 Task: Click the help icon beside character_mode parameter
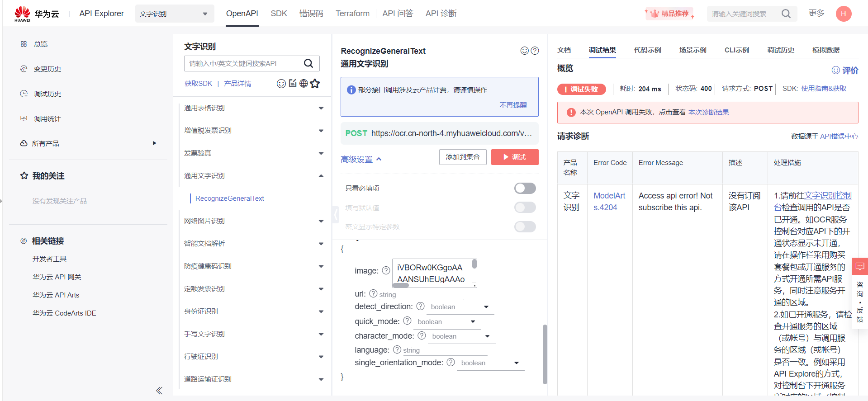422,335
